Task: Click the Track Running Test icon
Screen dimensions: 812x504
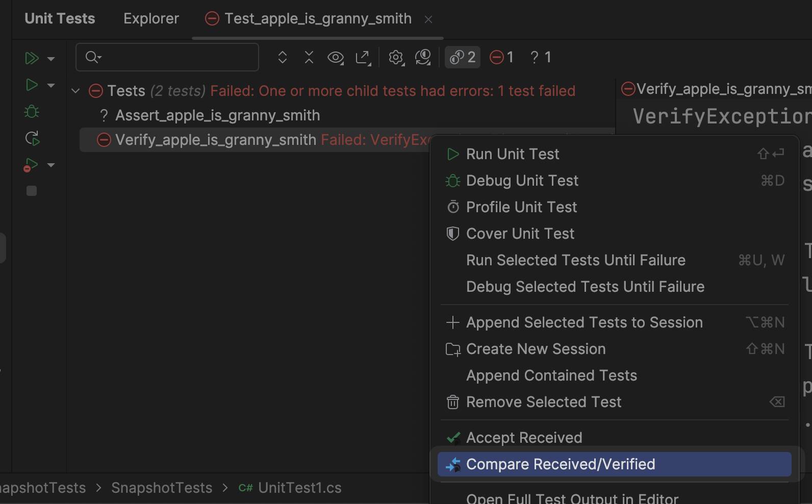Action: pos(423,57)
